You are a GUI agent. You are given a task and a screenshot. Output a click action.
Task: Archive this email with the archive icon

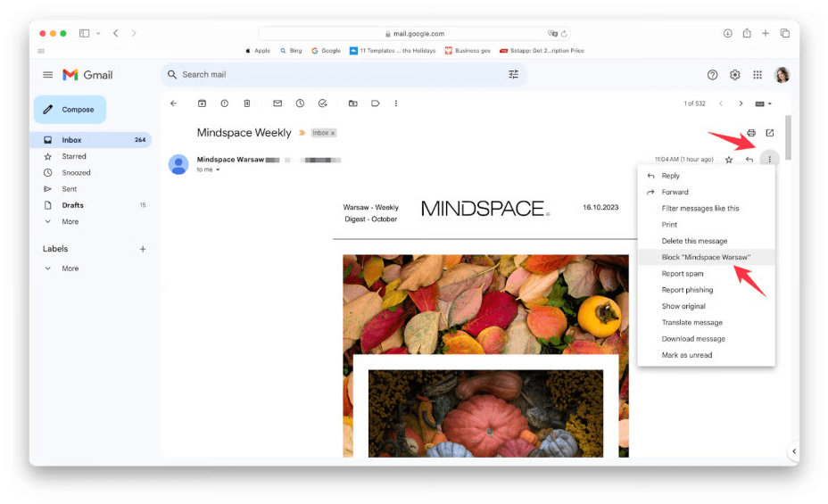pos(202,103)
